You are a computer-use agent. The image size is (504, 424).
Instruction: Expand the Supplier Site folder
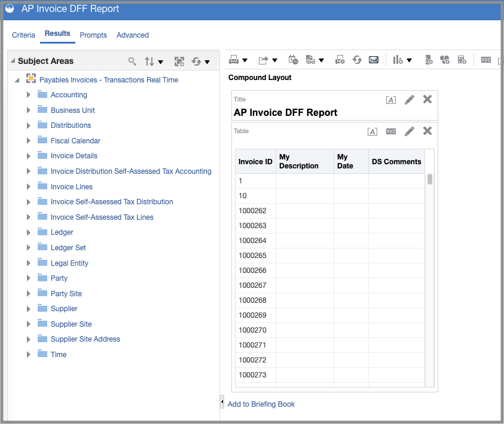(28, 324)
